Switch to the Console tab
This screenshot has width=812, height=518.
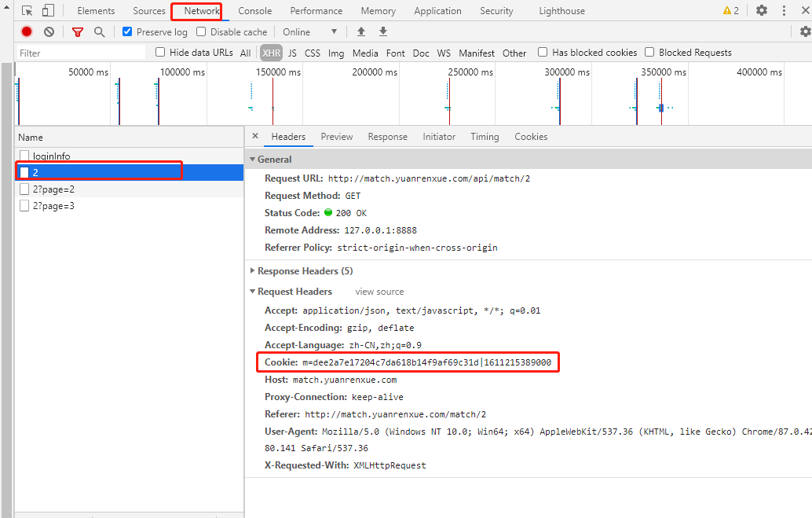tap(254, 11)
